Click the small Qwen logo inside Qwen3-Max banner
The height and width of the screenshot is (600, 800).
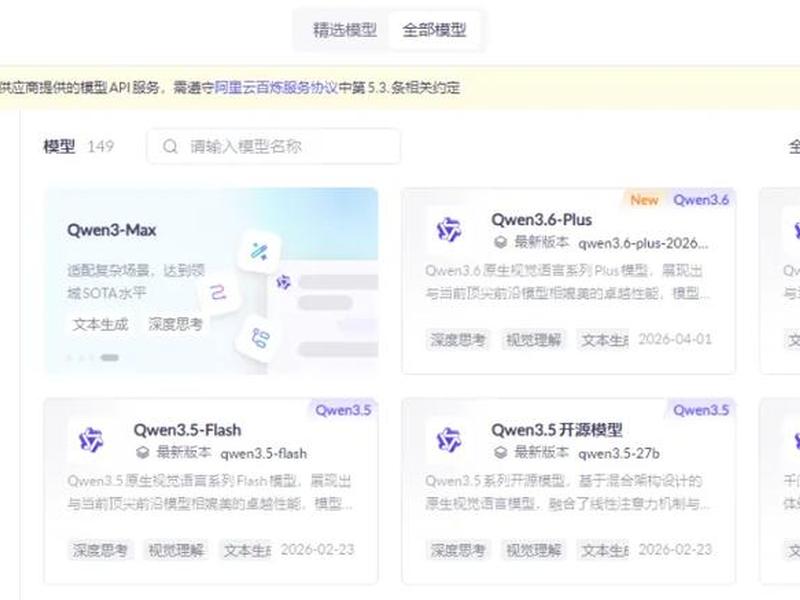284,281
